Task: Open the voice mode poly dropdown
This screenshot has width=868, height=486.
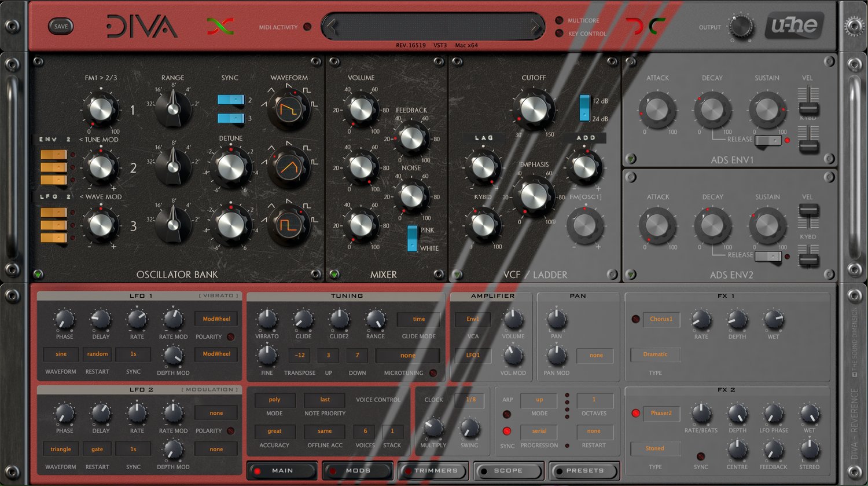Action: [x=275, y=400]
